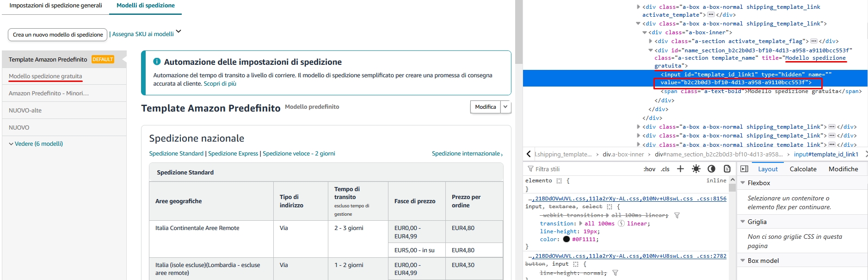Click the blue info icon in the automation banner

(x=157, y=62)
